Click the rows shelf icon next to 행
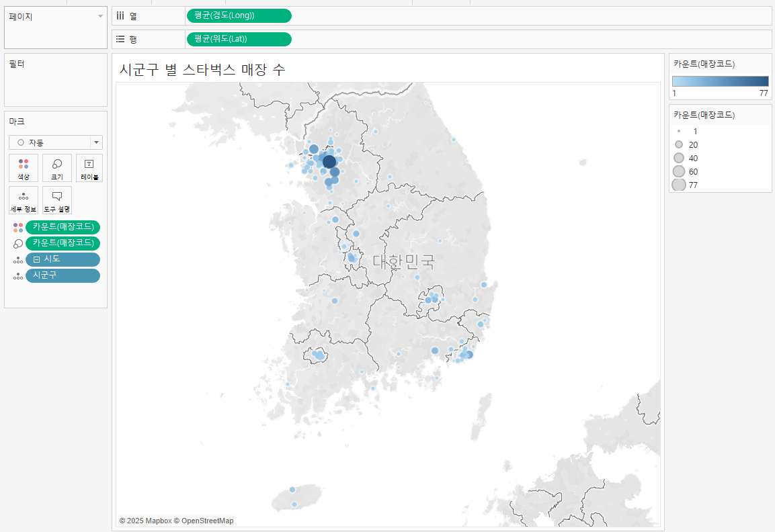775x532 pixels. pos(120,39)
